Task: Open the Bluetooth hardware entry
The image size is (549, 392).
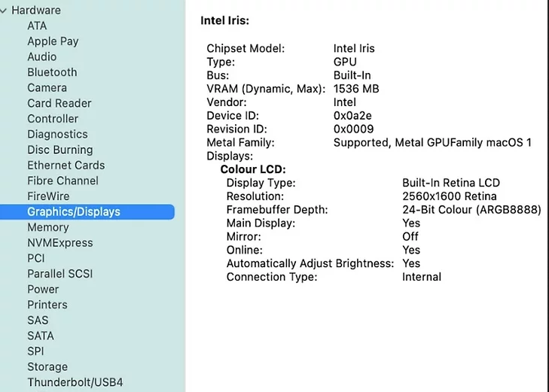Action: 52,72
